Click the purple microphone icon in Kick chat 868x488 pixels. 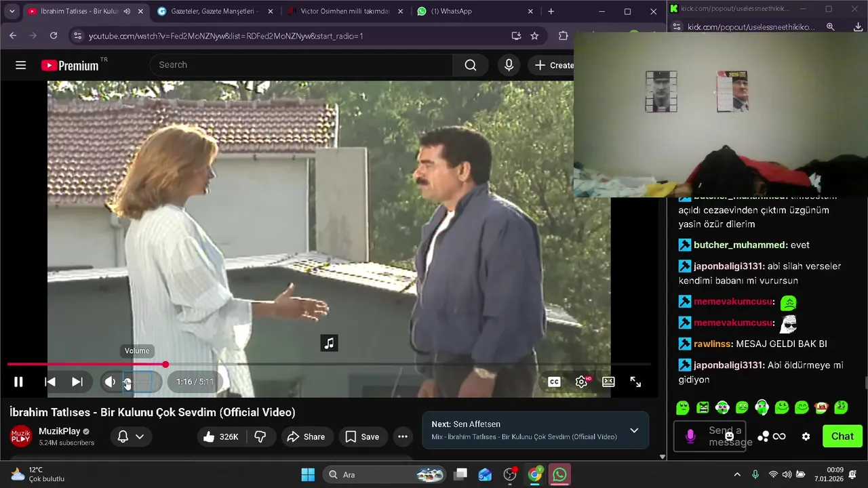(690, 436)
